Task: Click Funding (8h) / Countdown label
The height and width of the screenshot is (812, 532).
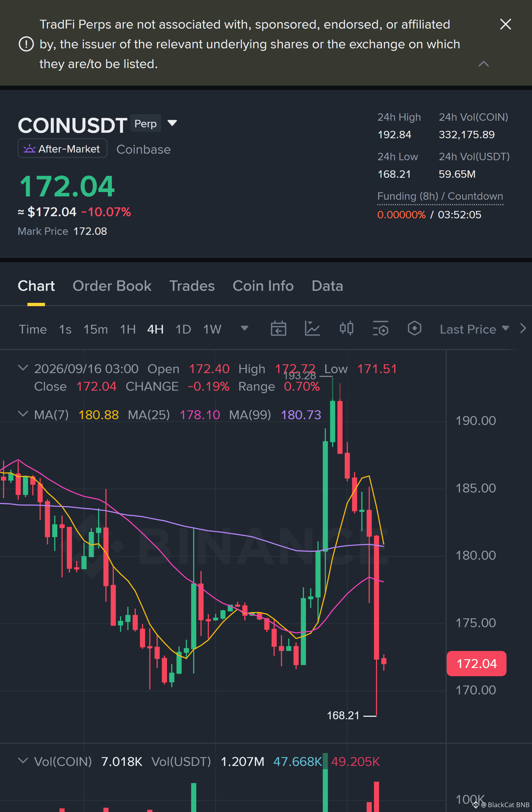Action: (x=440, y=196)
